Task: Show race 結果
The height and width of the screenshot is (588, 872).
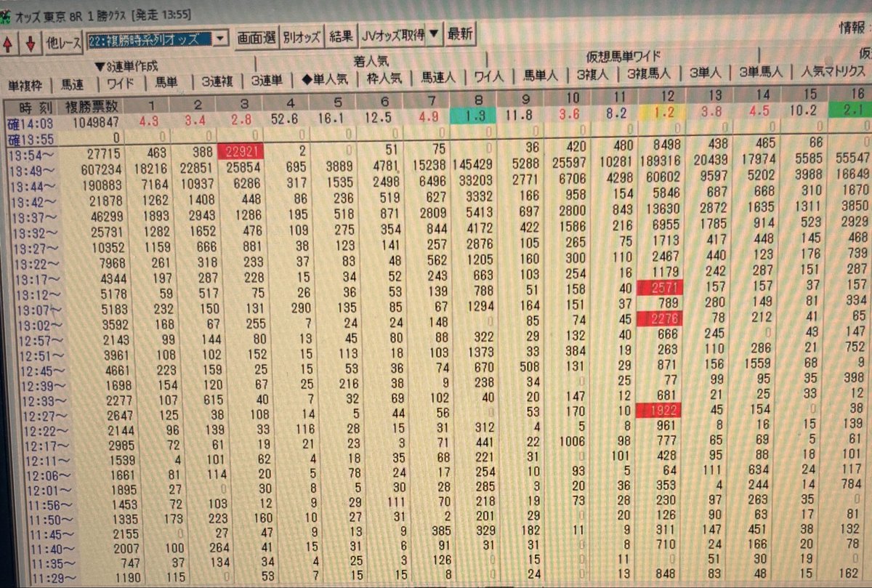Action: pos(341,34)
